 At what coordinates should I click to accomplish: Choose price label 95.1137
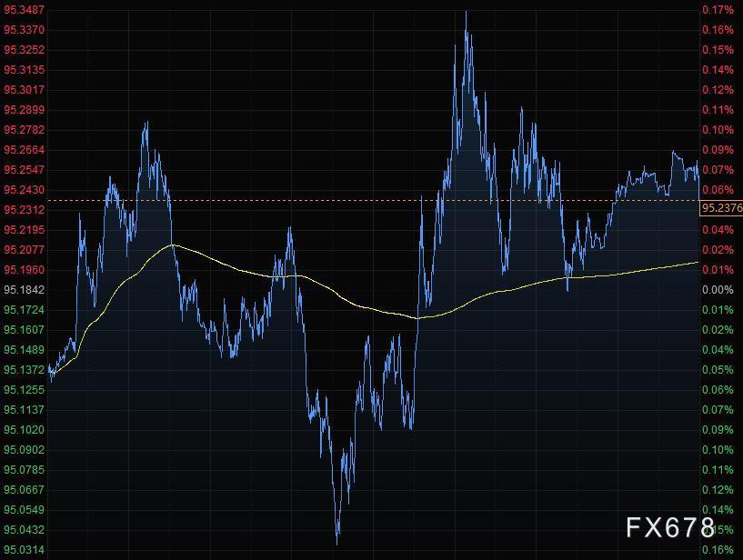(x=25, y=410)
